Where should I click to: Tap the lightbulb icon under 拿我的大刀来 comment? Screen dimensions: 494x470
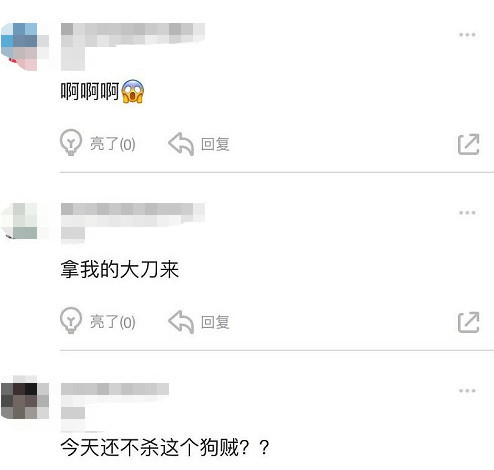click(x=71, y=320)
